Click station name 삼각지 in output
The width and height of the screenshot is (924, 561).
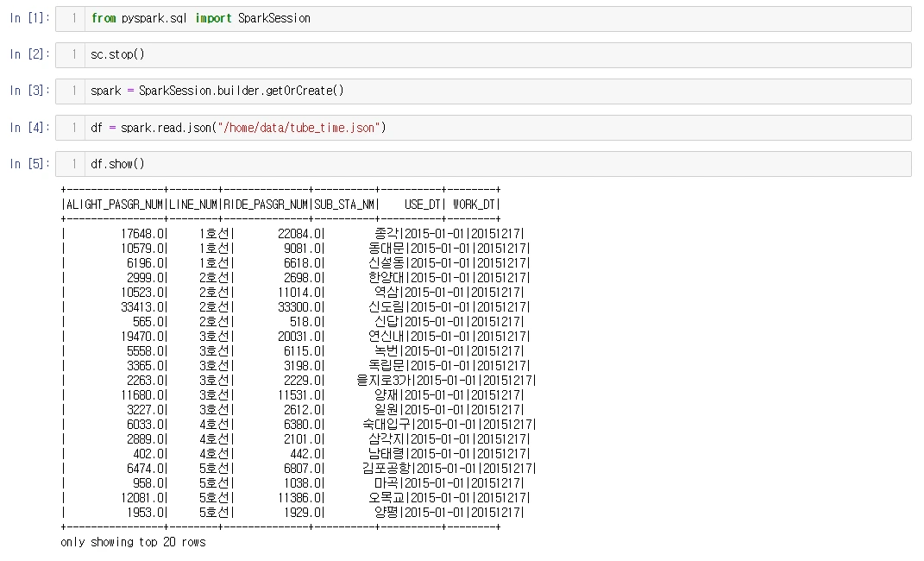387,439
